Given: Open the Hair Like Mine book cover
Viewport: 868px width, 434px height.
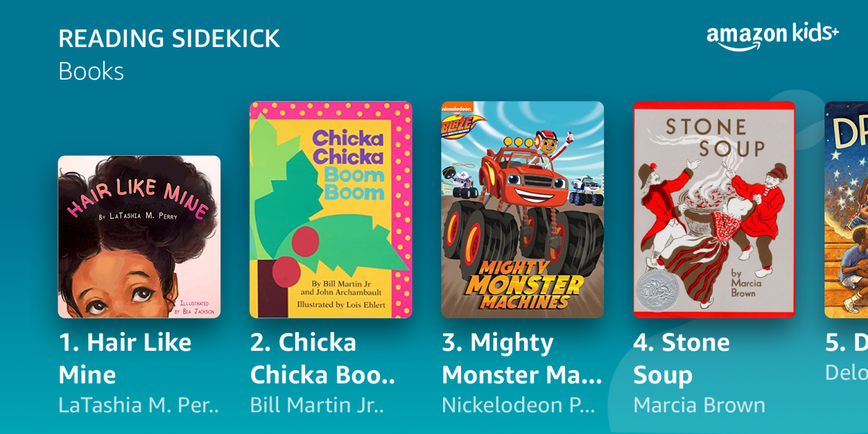Looking at the screenshot, I should pyautogui.click(x=139, y=237).
